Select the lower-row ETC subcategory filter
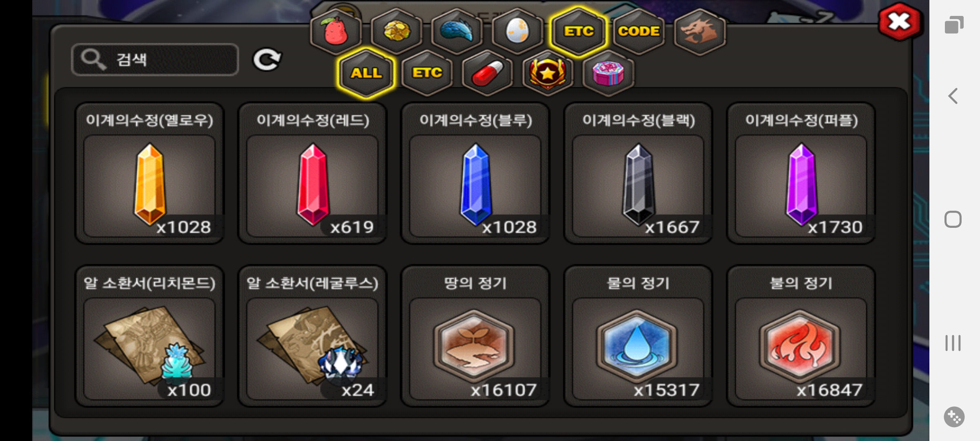 (x=427, y=73)
